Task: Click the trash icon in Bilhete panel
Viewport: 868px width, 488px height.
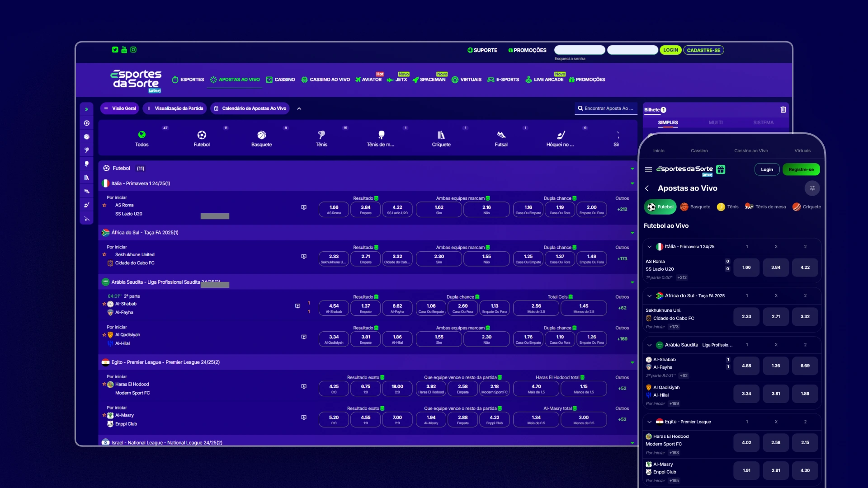Action: tap(783, 110)
